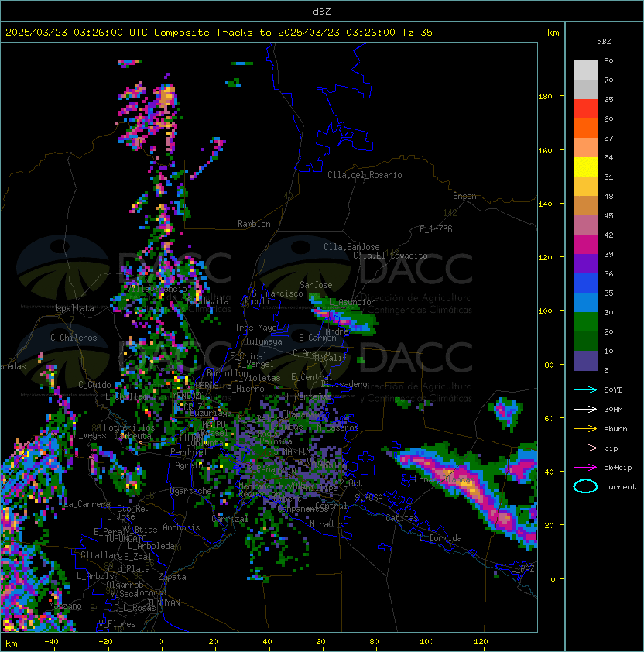644x652 pixels.
Task: Click the magenta eb+bip arrow icon
Action: (x=585, y=467)
